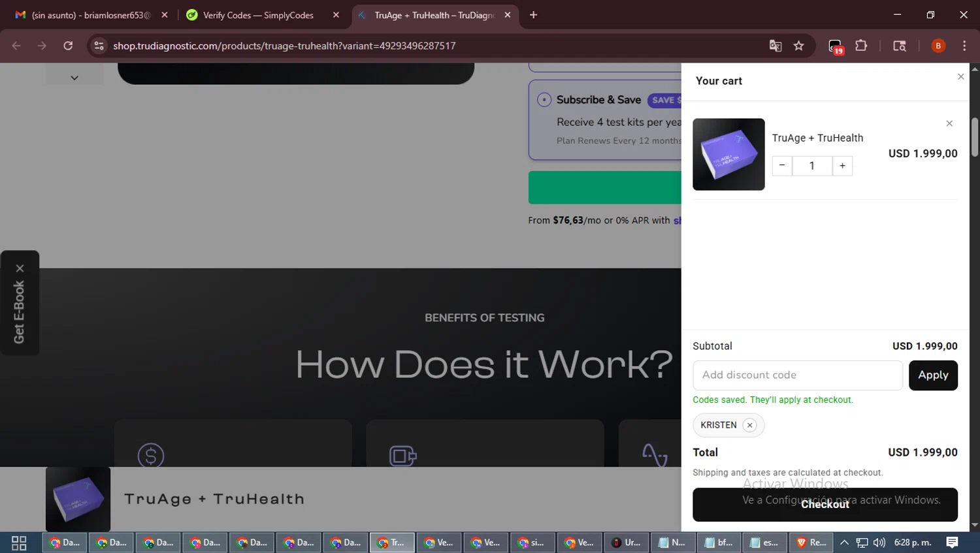Viewport: 980px width, 553px height.
Task: Close the Verify Codes tab
Action: tap(336, 15)
